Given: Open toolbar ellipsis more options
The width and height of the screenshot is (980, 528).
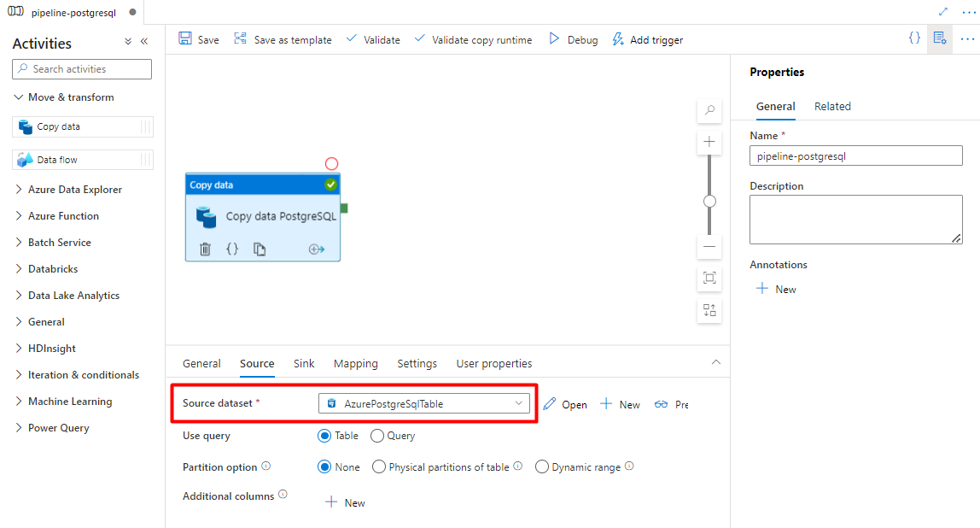Looking at the screenshot, I should (967, 38).
